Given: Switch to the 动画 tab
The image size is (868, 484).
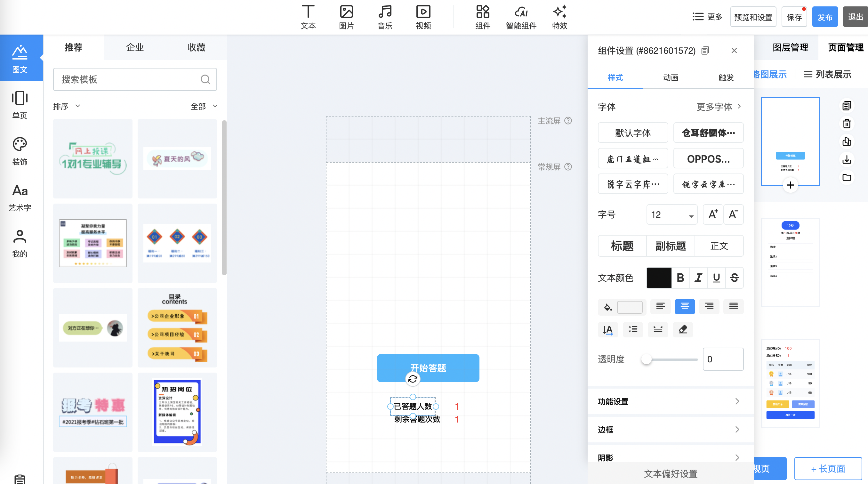Looking at the screenshot, I should pyautogui.click(x=670, y=77).
